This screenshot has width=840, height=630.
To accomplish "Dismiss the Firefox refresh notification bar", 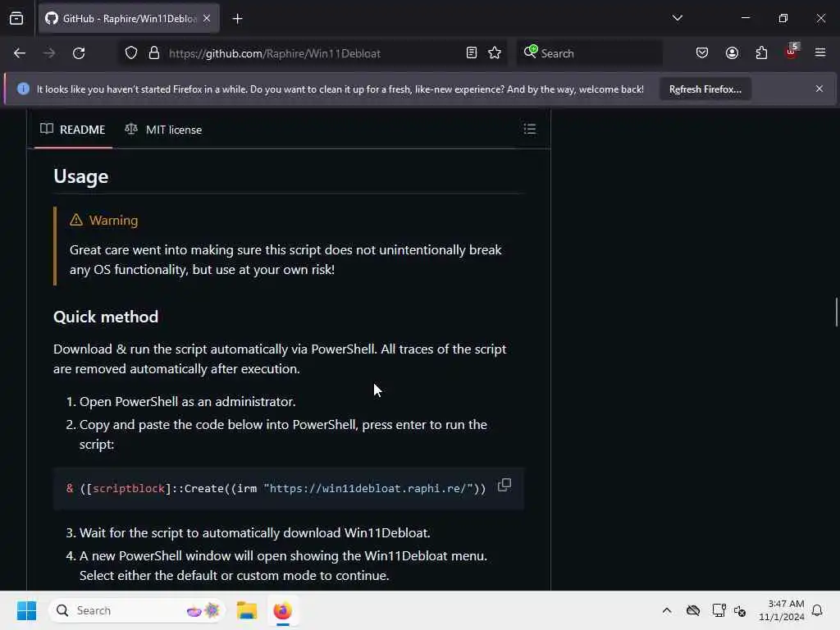I will pos(819,89).
